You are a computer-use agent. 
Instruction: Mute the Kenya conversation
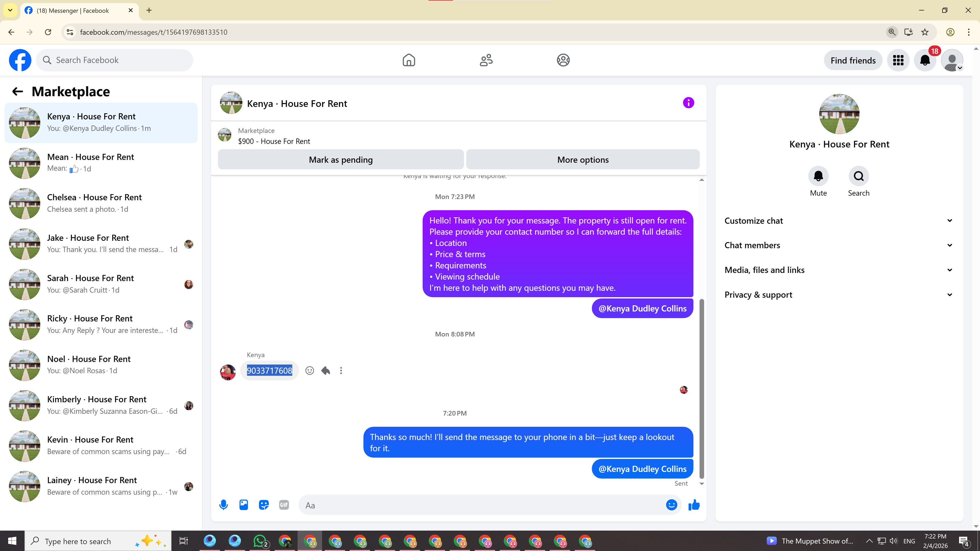[818, 176]
